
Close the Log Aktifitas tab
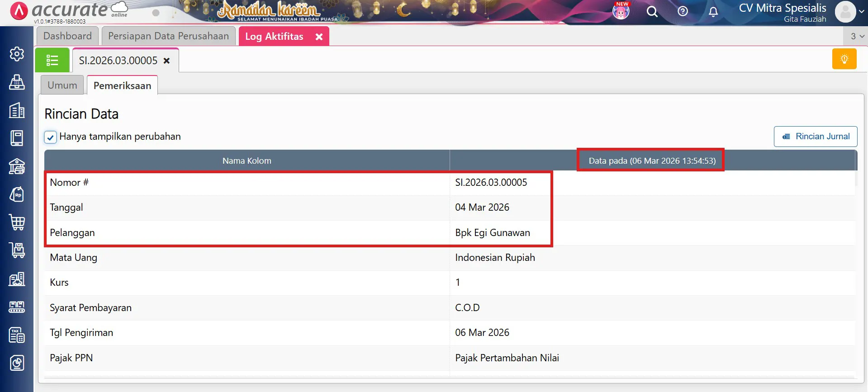pos(319,37)
